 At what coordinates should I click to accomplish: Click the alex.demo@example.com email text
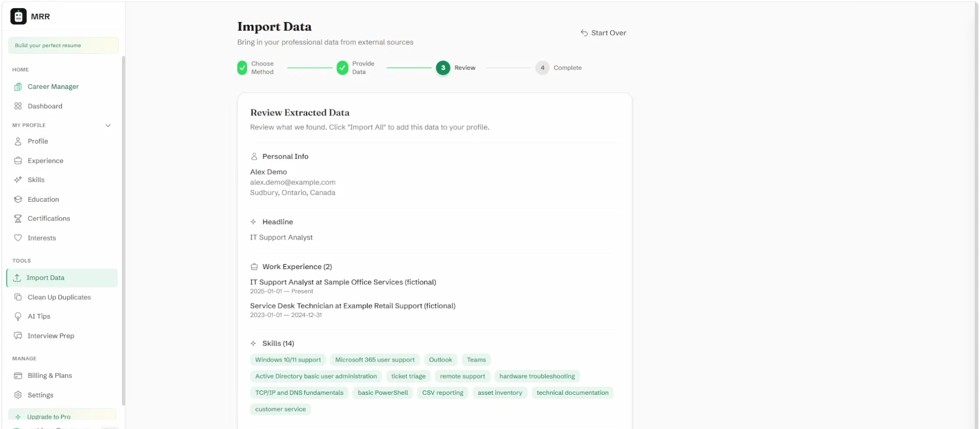coord(292,182)
